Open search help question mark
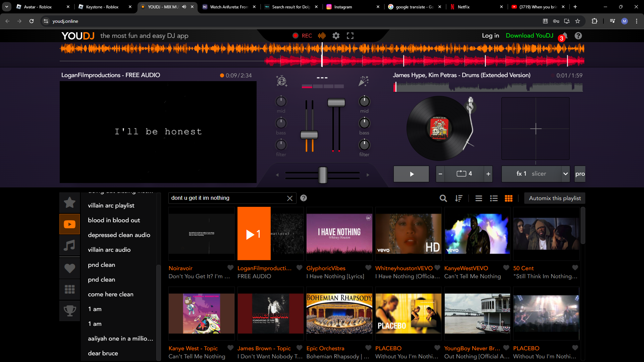The image size is (644, 362). [x=304, y=198]
